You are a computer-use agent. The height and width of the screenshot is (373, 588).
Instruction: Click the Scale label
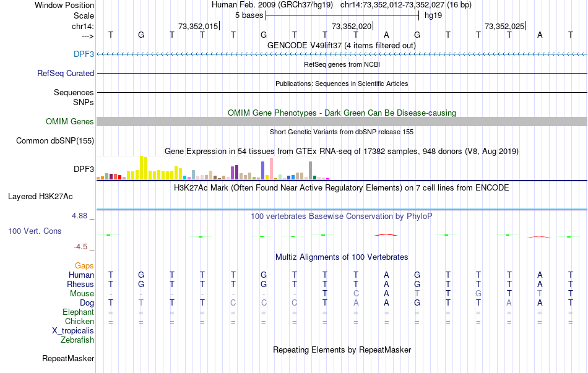coord(84,15)
